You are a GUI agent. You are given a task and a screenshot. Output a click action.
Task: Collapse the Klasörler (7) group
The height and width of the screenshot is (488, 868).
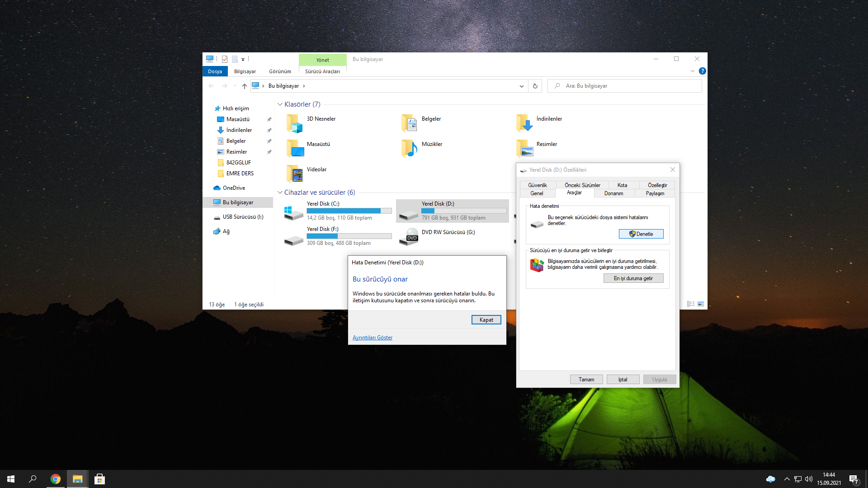pyautogui.click(x=280, y=104)
